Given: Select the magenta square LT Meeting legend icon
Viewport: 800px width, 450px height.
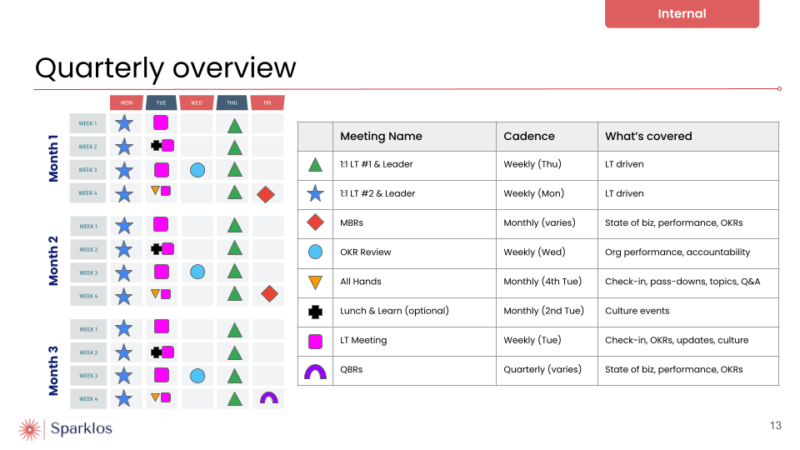Looking at the screenshot, I should 315,341.
